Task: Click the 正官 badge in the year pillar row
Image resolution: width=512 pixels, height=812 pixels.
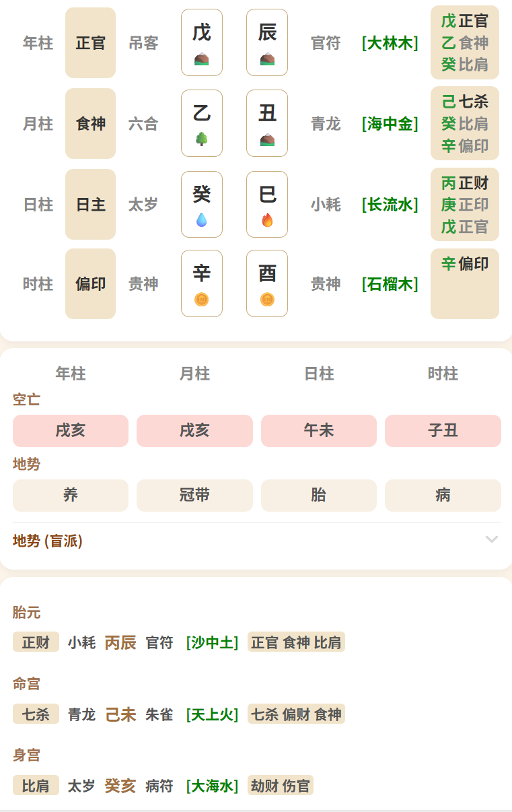Action: pyautogui.click(x=90, y=43)
